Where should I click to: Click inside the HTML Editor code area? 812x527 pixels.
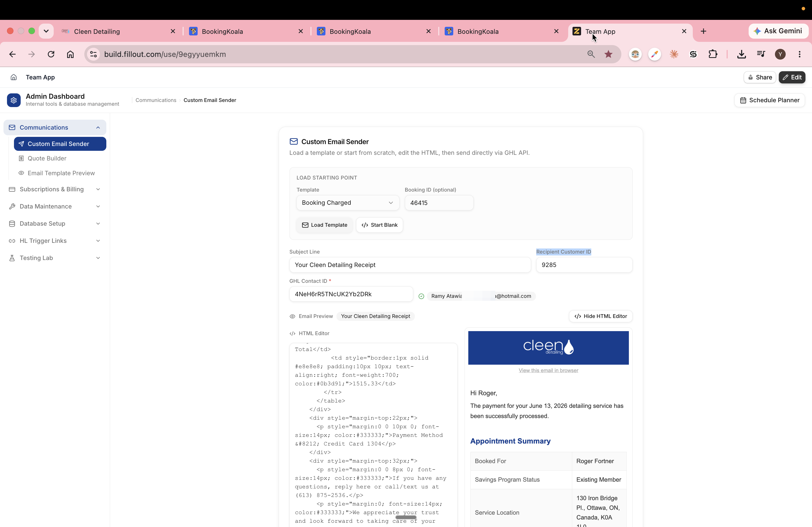click(373, 435)
